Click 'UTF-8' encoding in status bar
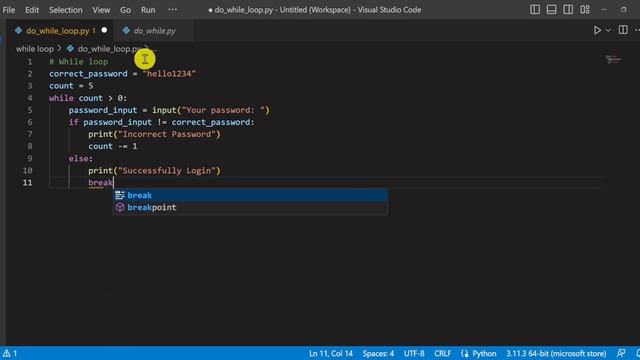This screenshot has width=640, height=360. [x=414, y=353]
